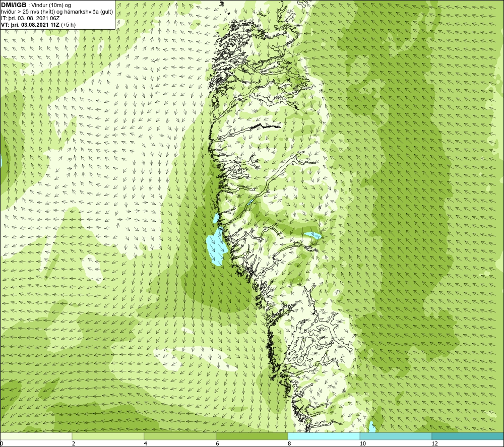Click the colorbar tick label "2"
The width and height of the screenshot is (504, 447).
coord(74,443)
